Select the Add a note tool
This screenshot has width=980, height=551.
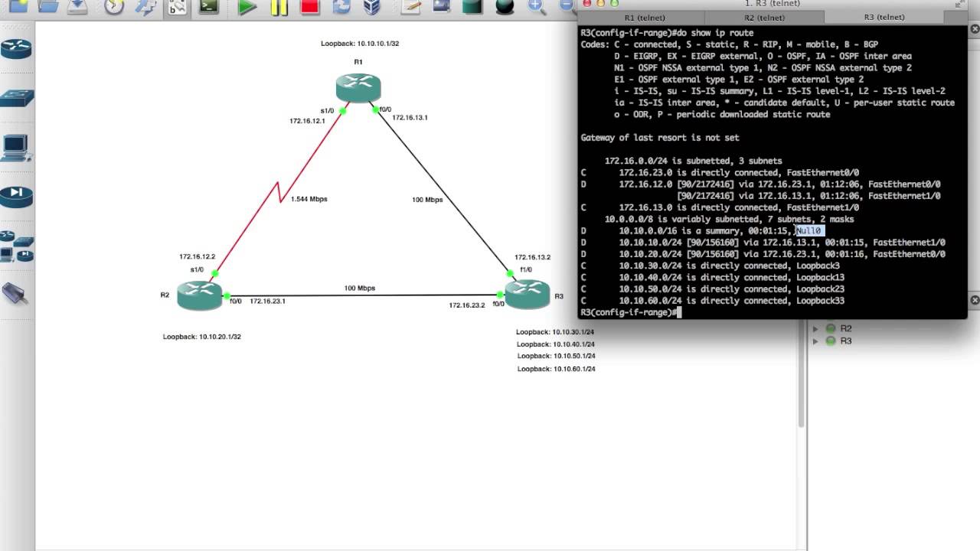coord(411,6)
